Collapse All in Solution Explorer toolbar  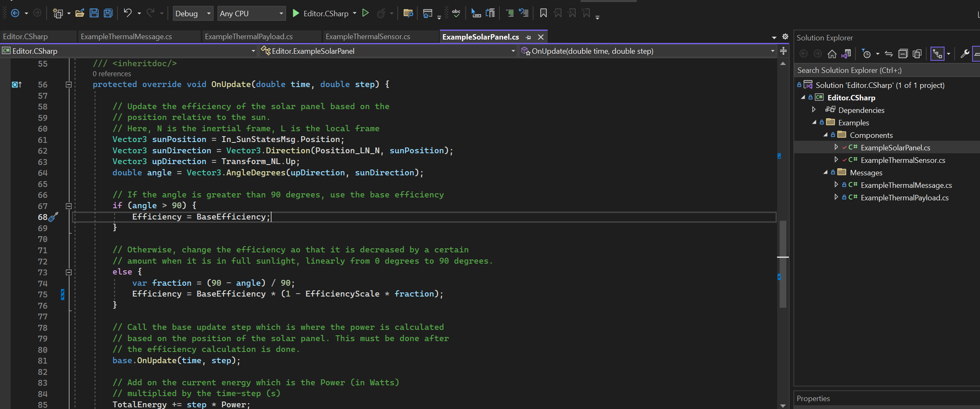click(x=903, y=54)
